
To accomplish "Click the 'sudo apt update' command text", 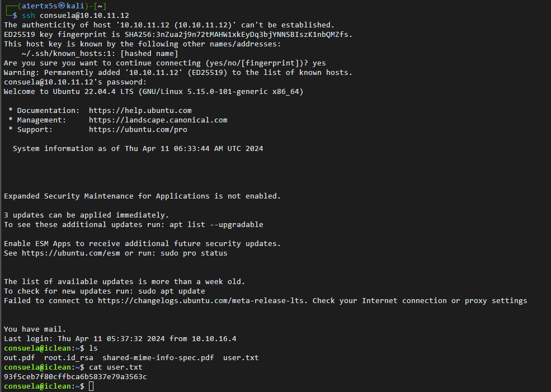I will (172, 291).
